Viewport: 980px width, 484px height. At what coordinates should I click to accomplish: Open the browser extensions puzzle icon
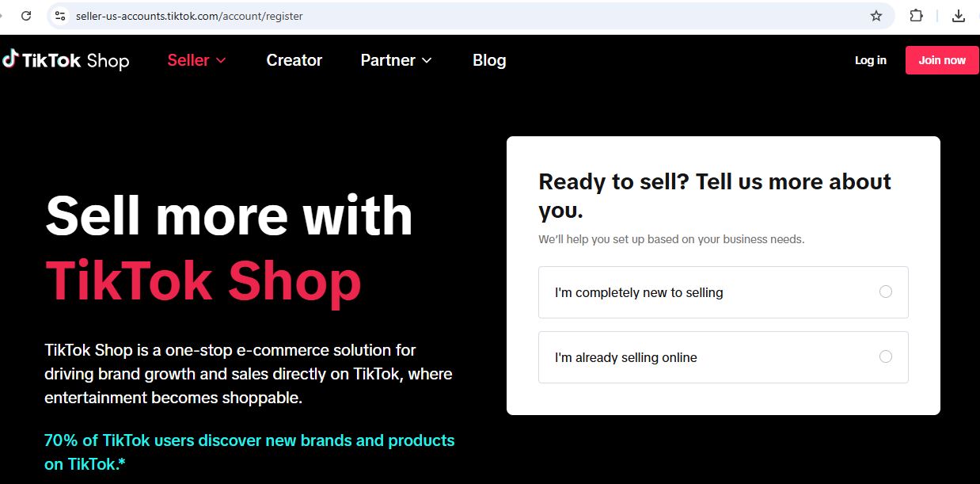916,16
